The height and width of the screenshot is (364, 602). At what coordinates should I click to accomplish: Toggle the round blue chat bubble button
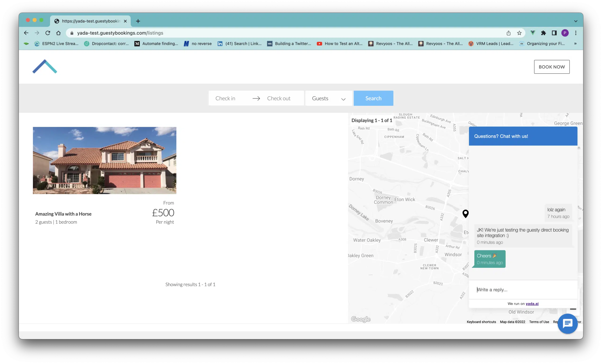(567, 324)
